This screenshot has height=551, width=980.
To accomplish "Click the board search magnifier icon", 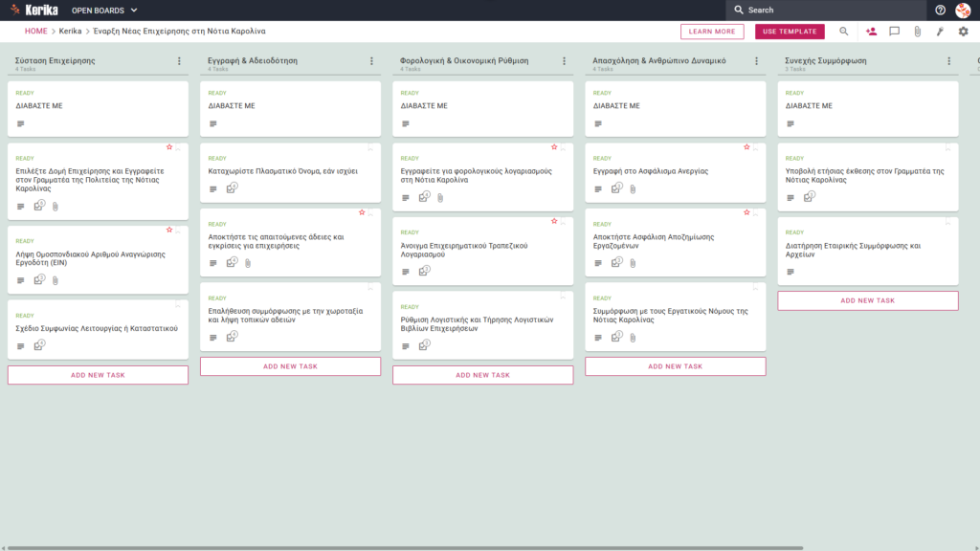I will pos(844,32).
